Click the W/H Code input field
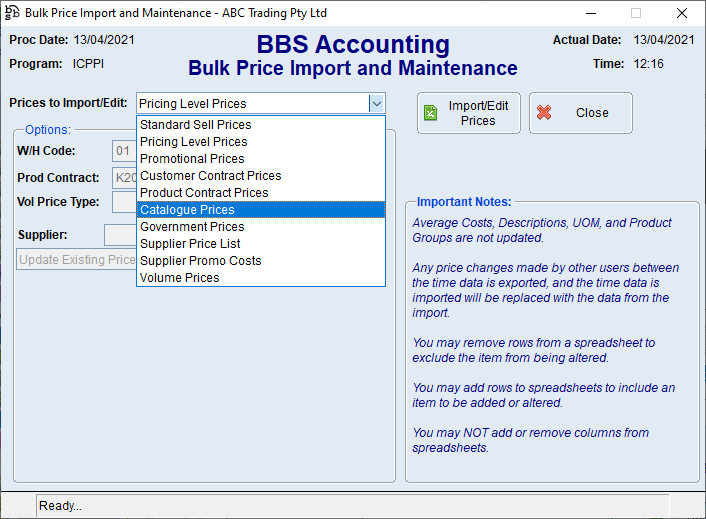706x519 pixels. (x=123, y=152)
